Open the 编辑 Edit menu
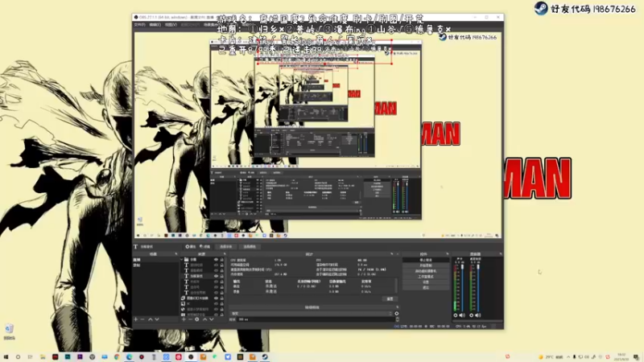This screenshot has height=362, width=644. [155, 25]
